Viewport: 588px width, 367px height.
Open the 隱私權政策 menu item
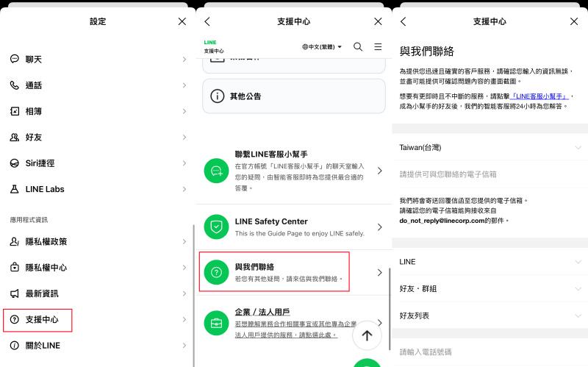[98, 241]
